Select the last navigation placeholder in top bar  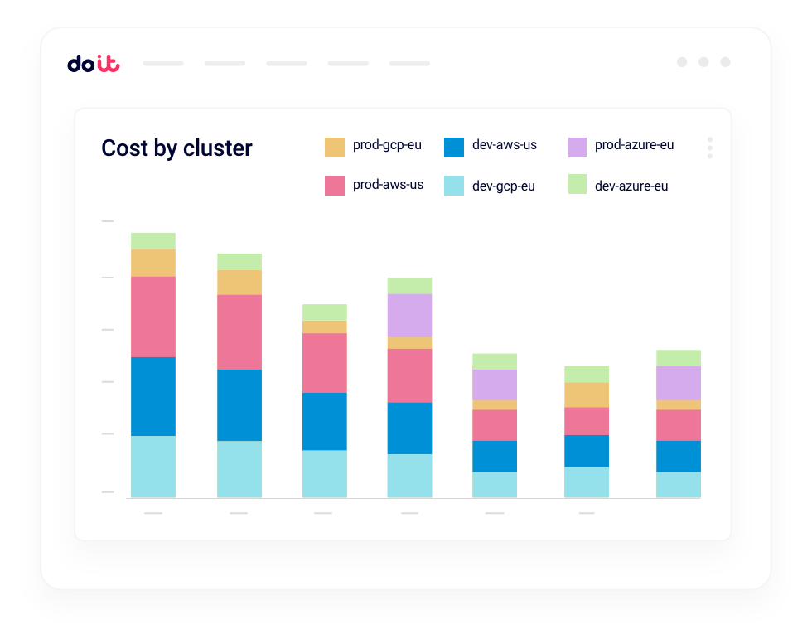click(409, 63)
